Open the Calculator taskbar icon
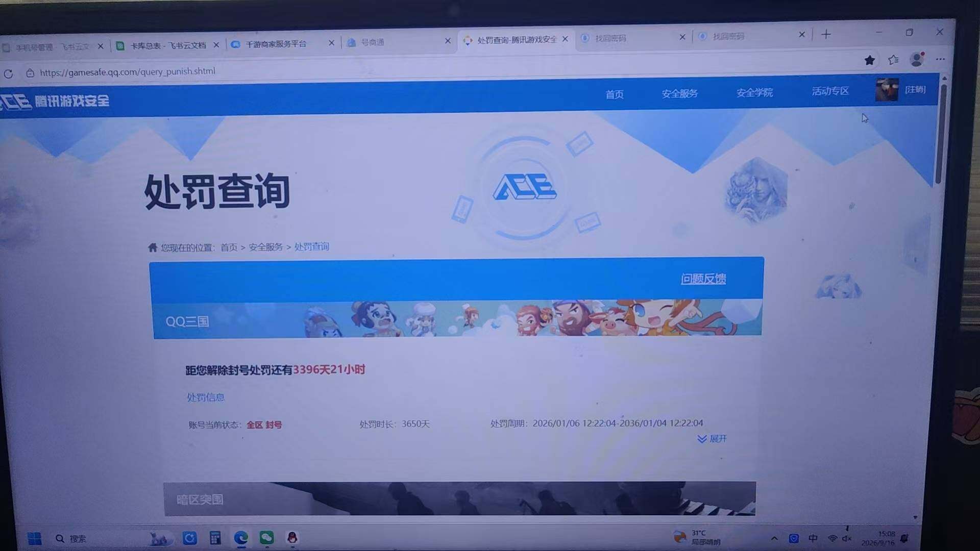This screenshot has height=551, width=980. point(215,538)
